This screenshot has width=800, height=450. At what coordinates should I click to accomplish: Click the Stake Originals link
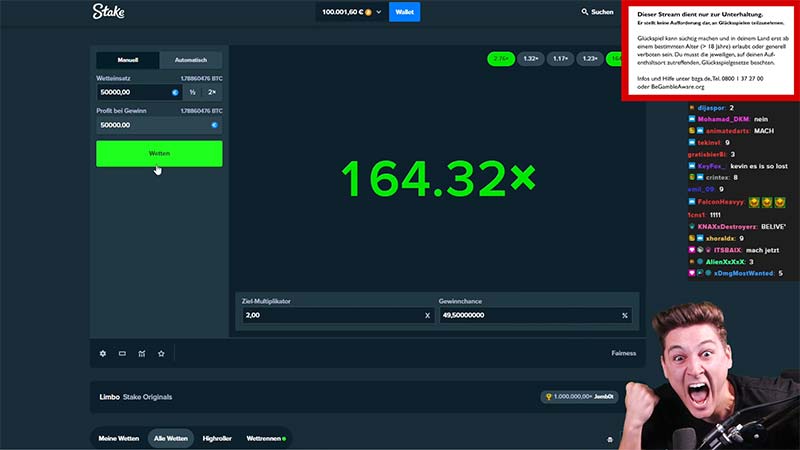pyautogui.click(x=147, y=397)
